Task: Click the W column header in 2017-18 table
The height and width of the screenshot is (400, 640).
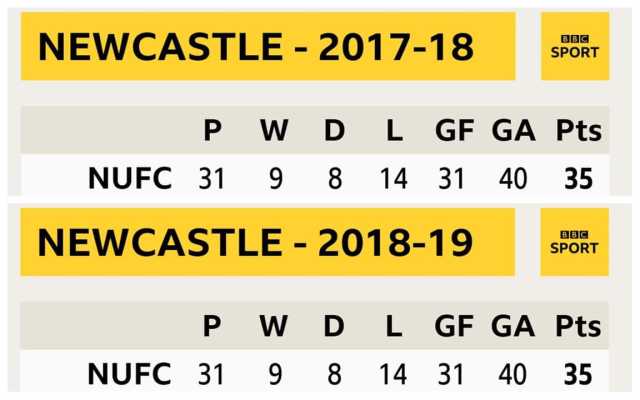Action: tap(273, 131)
